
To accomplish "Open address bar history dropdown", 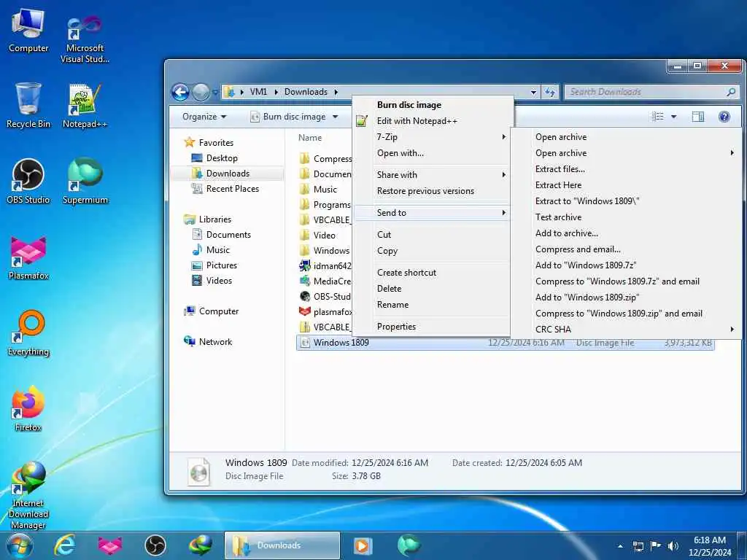I will (x=533, y=92).
